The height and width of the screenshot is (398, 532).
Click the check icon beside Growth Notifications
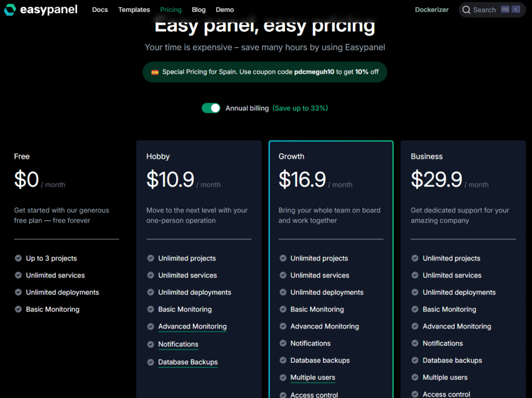tap(283, 343)
